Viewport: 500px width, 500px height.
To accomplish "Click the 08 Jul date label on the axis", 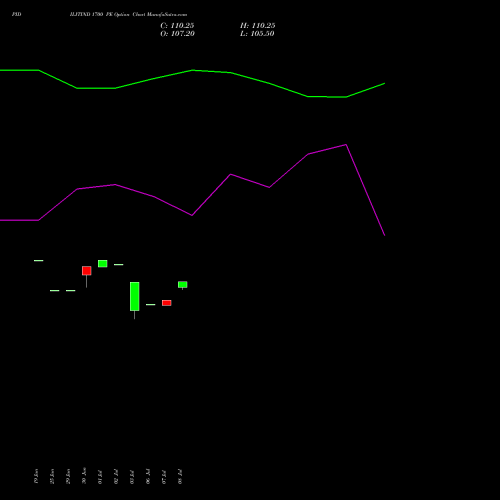I will pyautogui.click(x=180, y=477).
